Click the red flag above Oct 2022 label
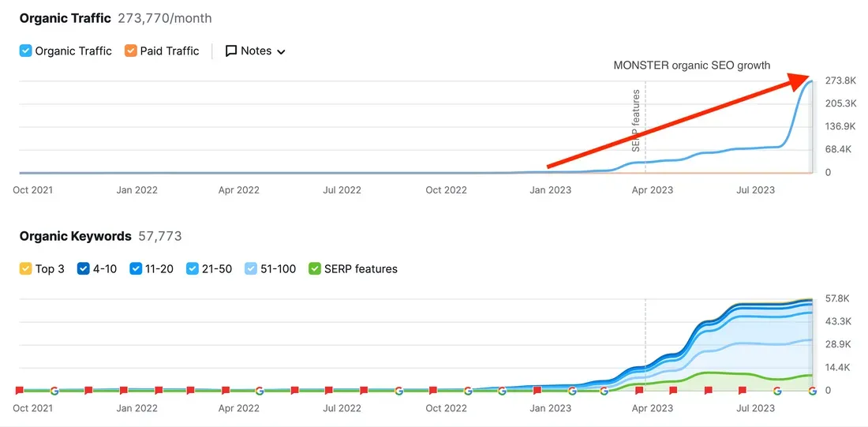Viewport: 868px width, 427px height. point(433,391)
